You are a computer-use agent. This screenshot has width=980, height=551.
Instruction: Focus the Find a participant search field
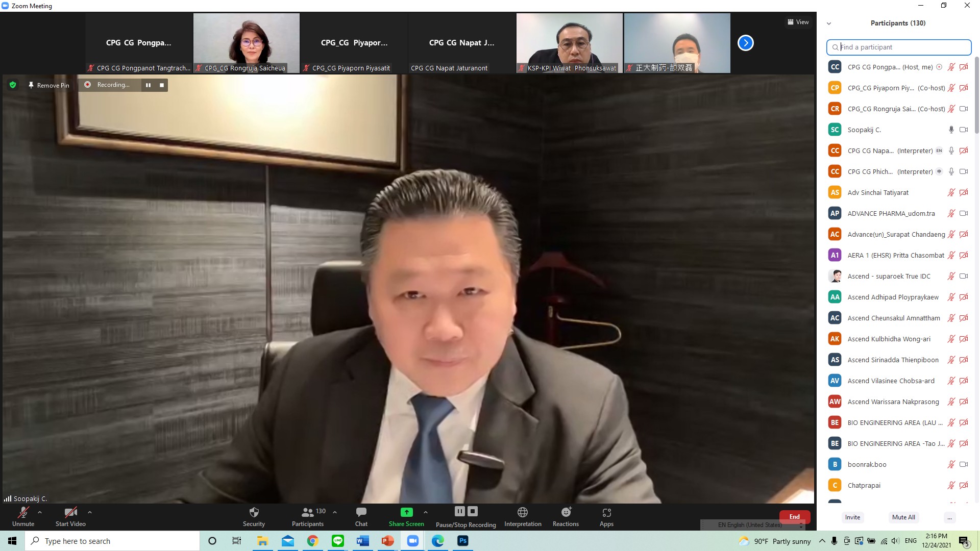(x=899, y=47)
